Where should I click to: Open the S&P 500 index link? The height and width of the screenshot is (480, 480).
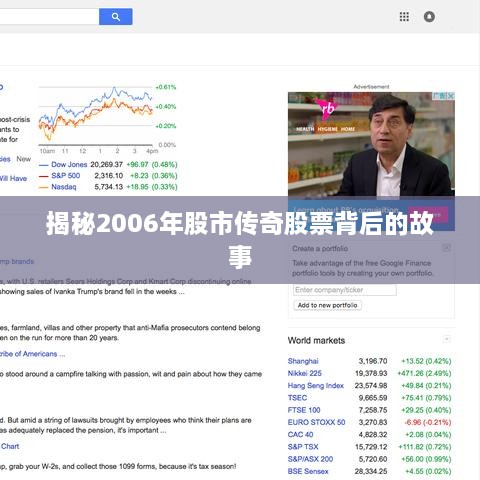click(x=66, y=176)
